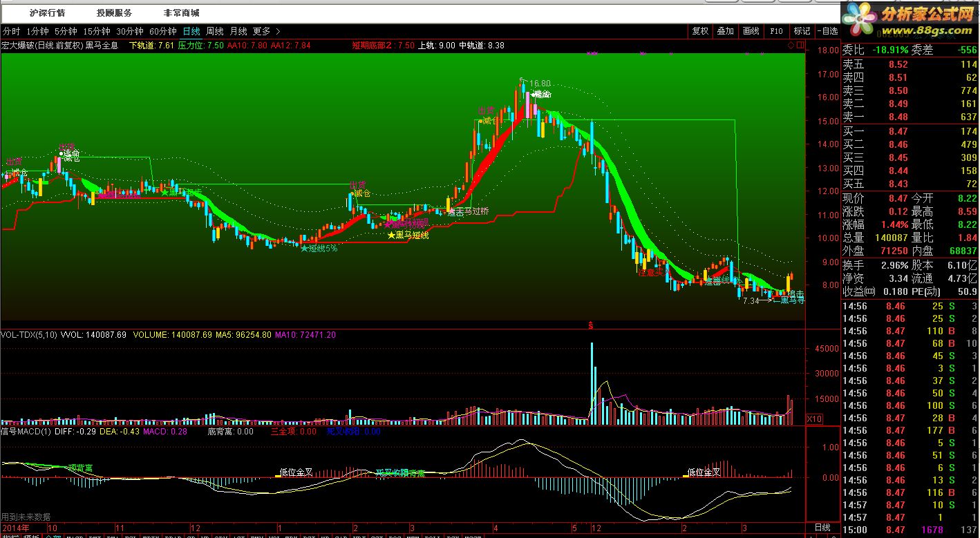
Task: Click the ★黑马短线 signal marker
Action: tap(408, 236)
